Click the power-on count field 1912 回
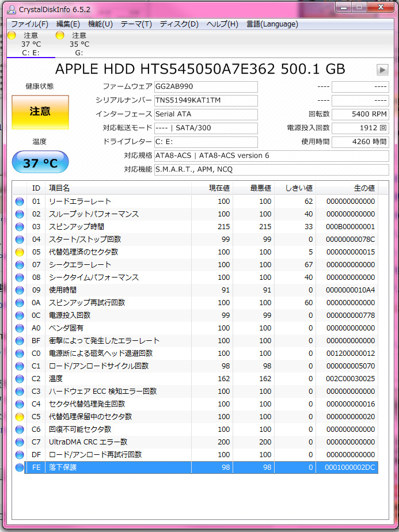 [360, 128]
